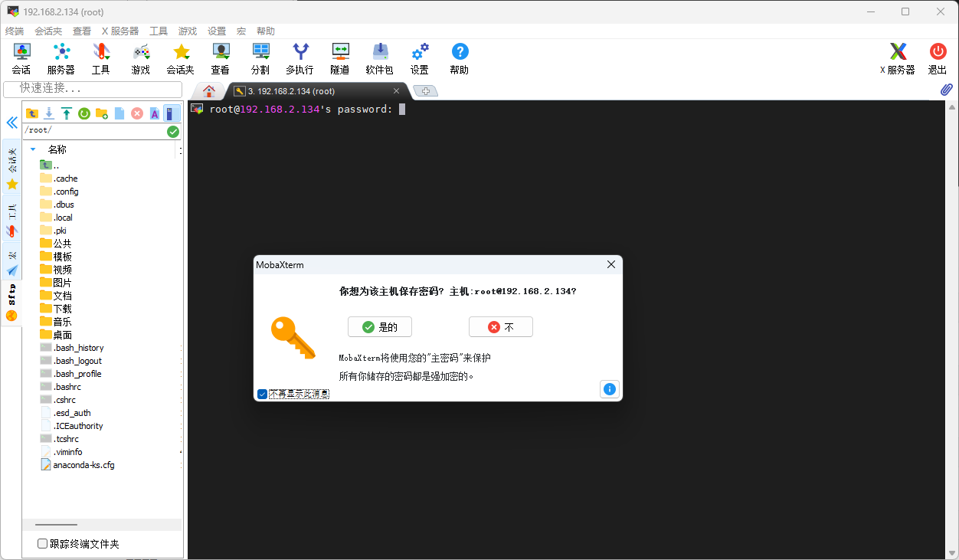The image size is (959, 560).
Task: Create a new file in SFTP toolbar
Action: pos(119,113)
